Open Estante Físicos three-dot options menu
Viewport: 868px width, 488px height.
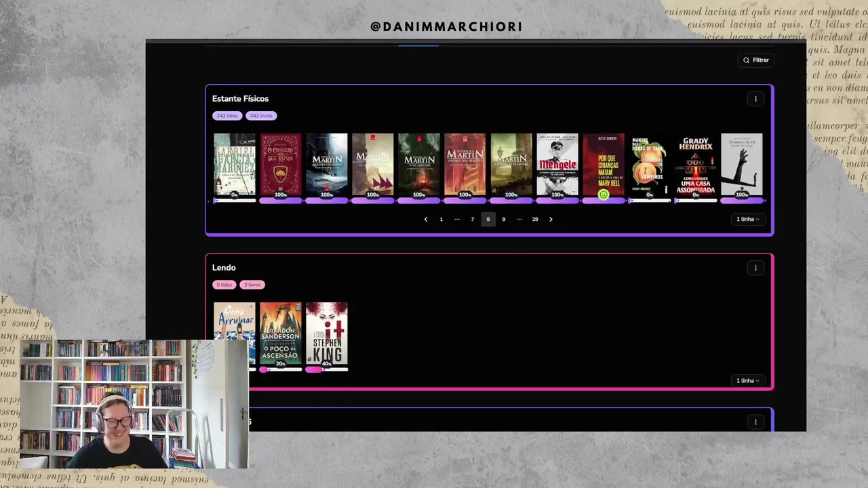pos(755,99)
